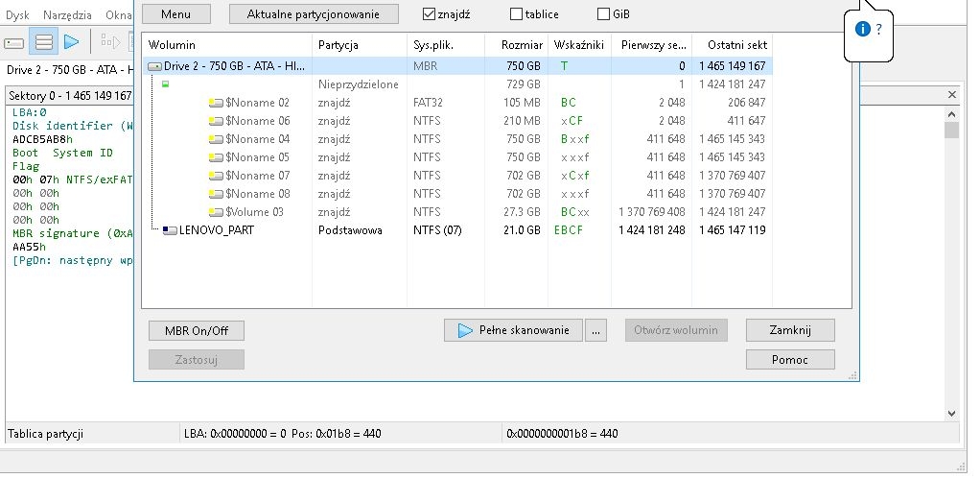
Task: Click the EBCF indicators cell
Action: [568, 230]
